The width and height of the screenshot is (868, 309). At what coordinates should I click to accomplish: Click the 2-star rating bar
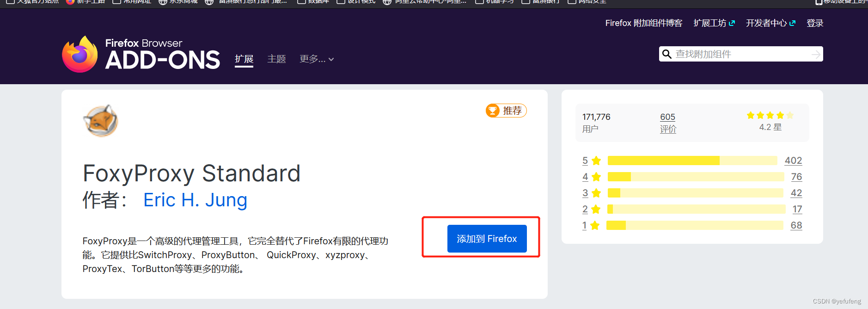[x=696, y=209]
